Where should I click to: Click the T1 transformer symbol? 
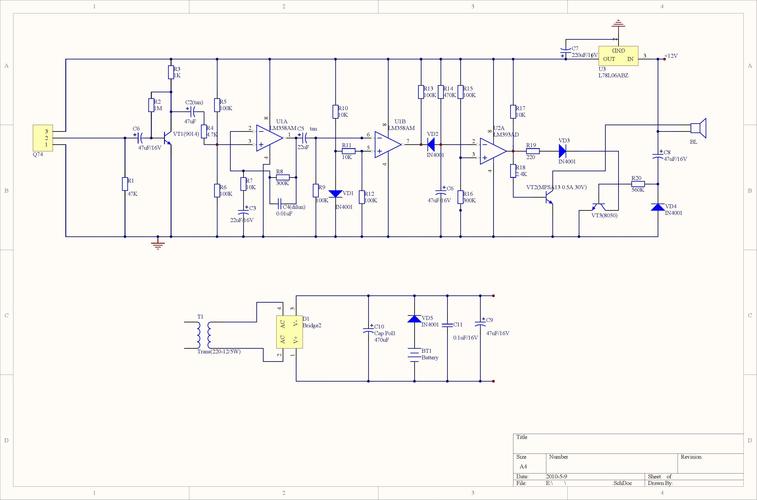[x=203, y=334]
